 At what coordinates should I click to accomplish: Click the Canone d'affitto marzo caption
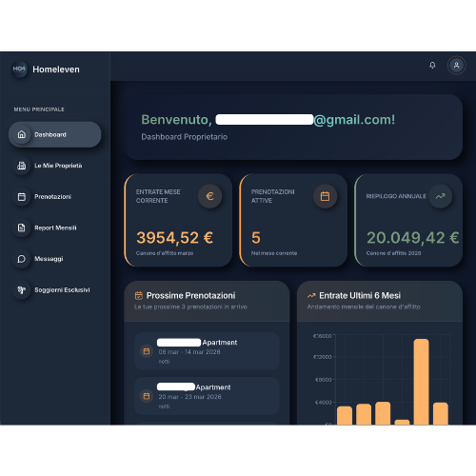point(165,253)
